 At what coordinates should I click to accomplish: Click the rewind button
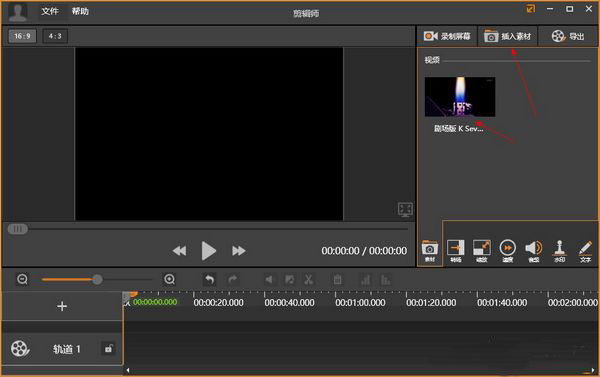(x=179, y=251)
